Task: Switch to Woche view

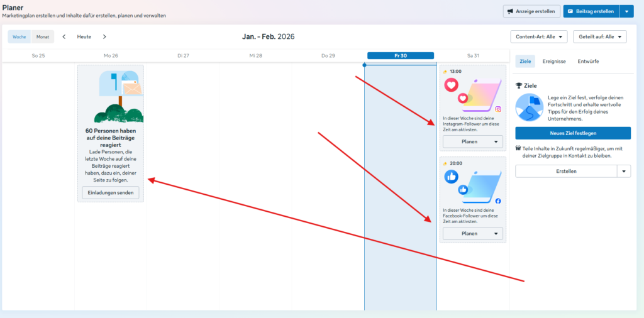Action: click(x=19, y=37)
